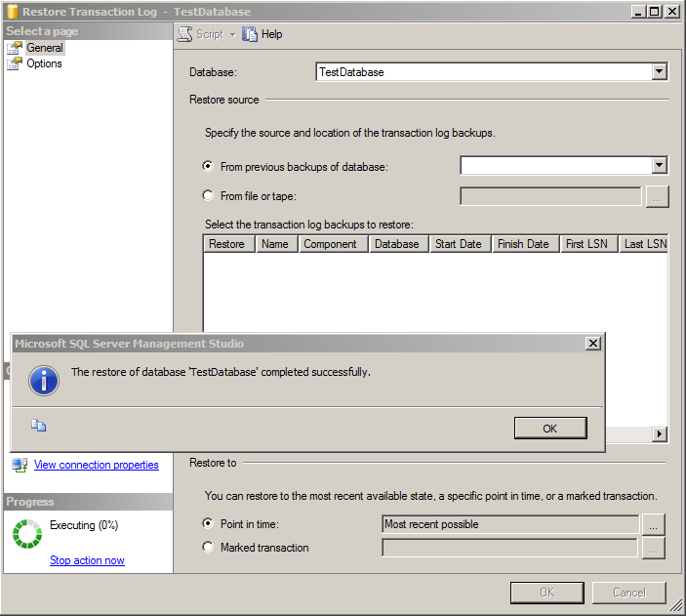Click the scroll right arrow of backup list
This screenshot has height=616, width=686.
(x=659, y=433)
